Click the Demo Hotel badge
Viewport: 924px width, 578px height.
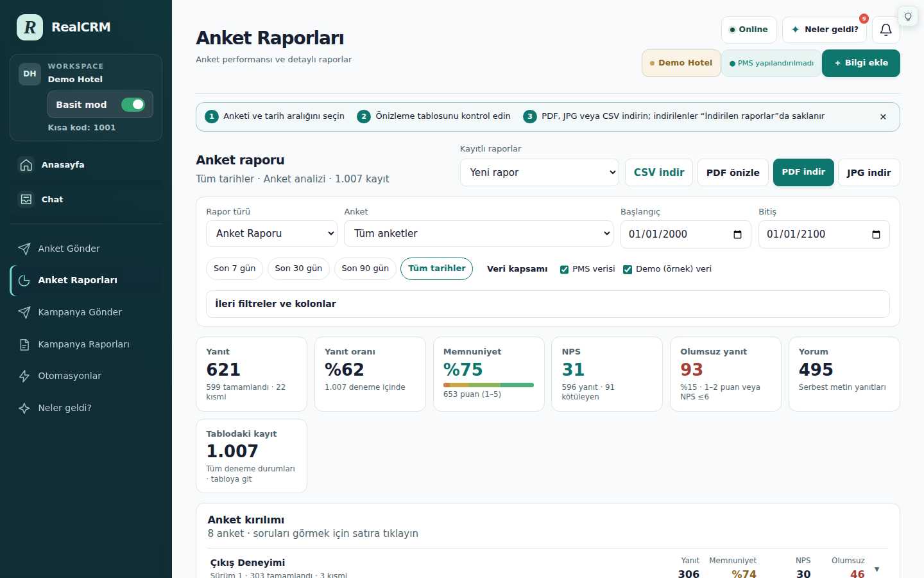click(x=681, y=63)
